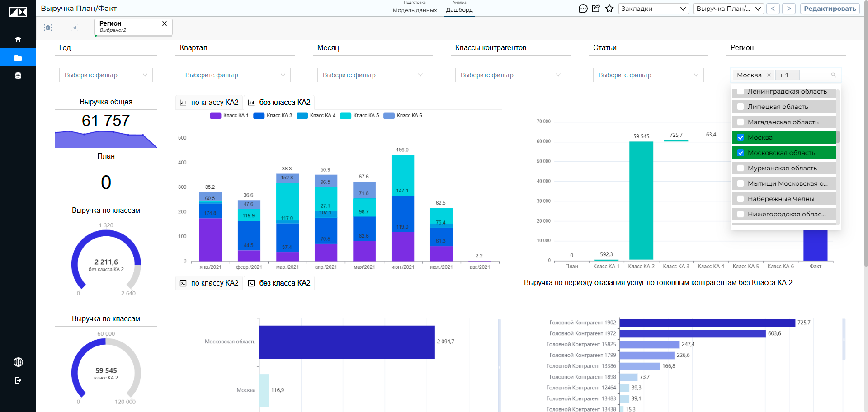Open the Год filter dropdown
This screenshot has width=868, height=412.
click(x=106, y=75)
